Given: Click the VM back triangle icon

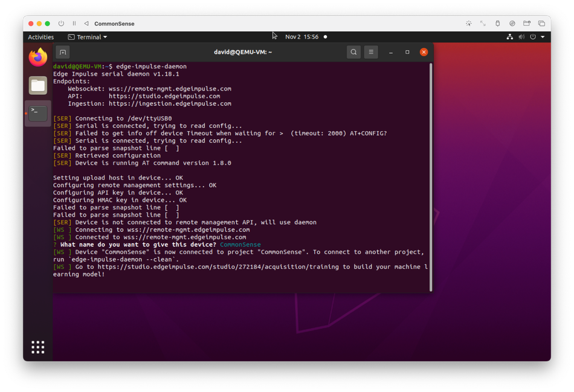Looking at the screenshot, I should tap(86, 24).
